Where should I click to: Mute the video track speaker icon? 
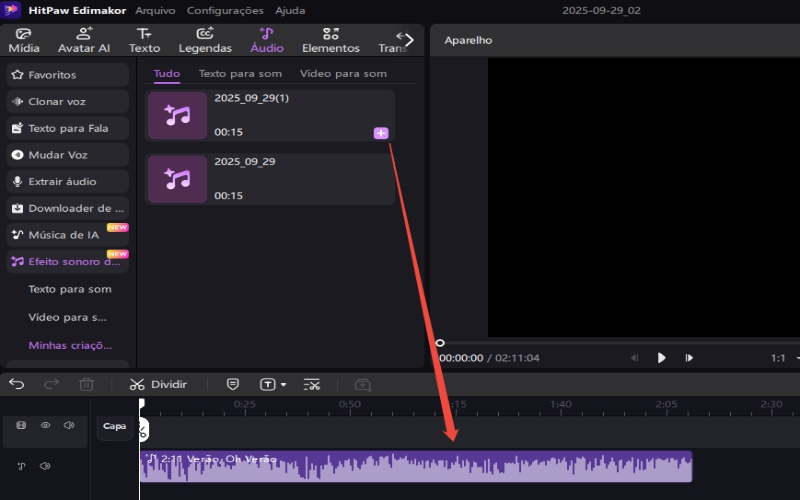pyautogui.click(x=68, y=425)
